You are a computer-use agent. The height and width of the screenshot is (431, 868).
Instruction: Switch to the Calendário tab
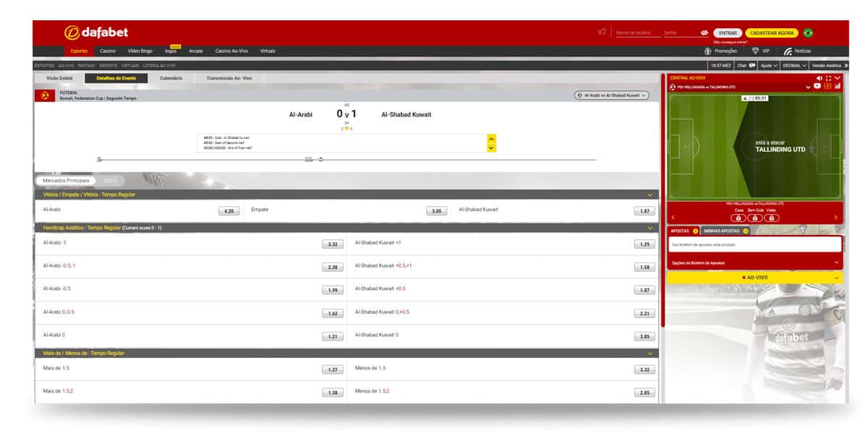point(171,78)
